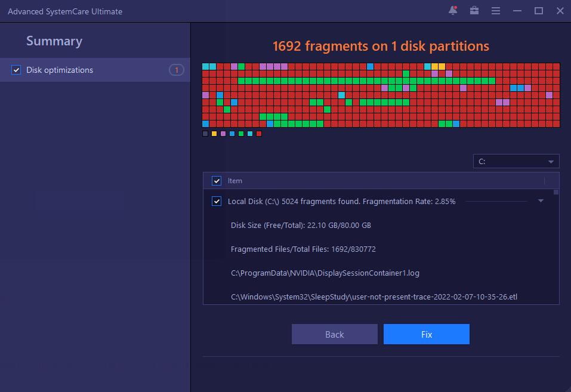
Task: Click the count badge beside Disk optimizations
Action: [x=176, y=70]
